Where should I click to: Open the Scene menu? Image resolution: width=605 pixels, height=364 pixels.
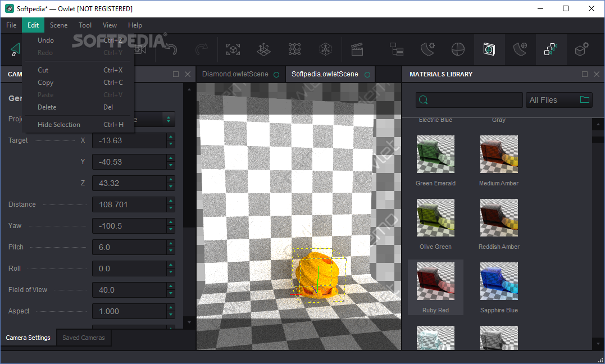[58, 25]
